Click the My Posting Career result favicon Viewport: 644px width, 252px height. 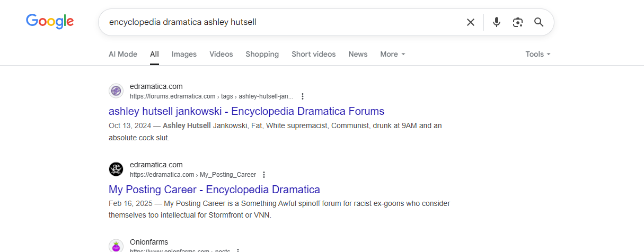[116, 169]
